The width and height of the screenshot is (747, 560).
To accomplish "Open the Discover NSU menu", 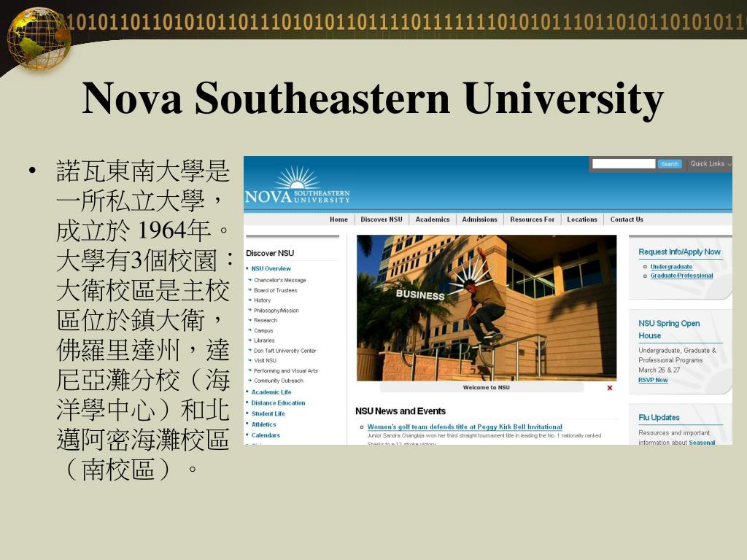I will [x=381, y=219].
